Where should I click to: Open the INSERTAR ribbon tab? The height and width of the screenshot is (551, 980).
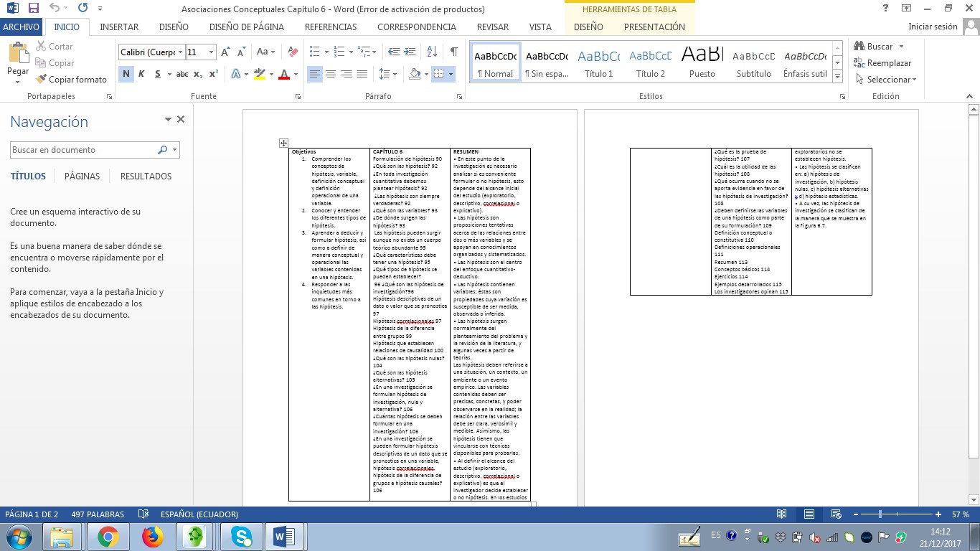119,27
